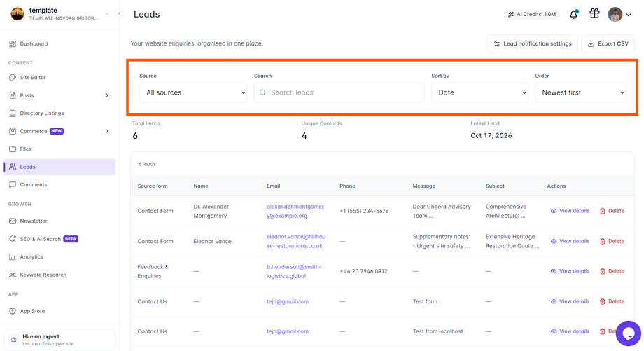The width and height of the screenshot is (644, 351).
Task: Open Newsletter in sidebar
Action: point(59,221)
